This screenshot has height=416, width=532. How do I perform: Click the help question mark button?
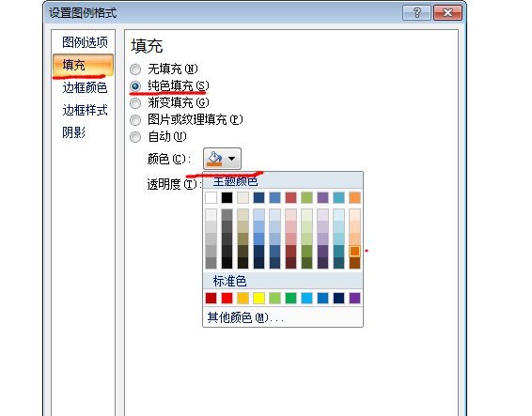point(416,13)
